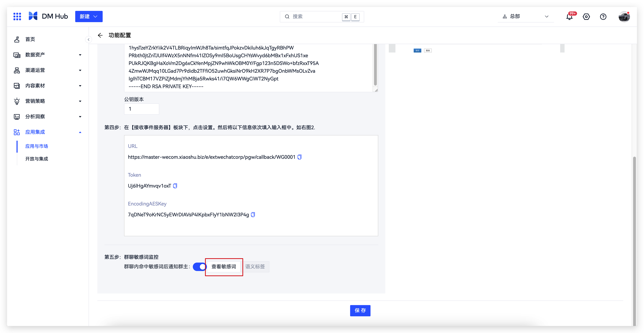Click the 渠道运营 sidebar icon

click(17, 70)
